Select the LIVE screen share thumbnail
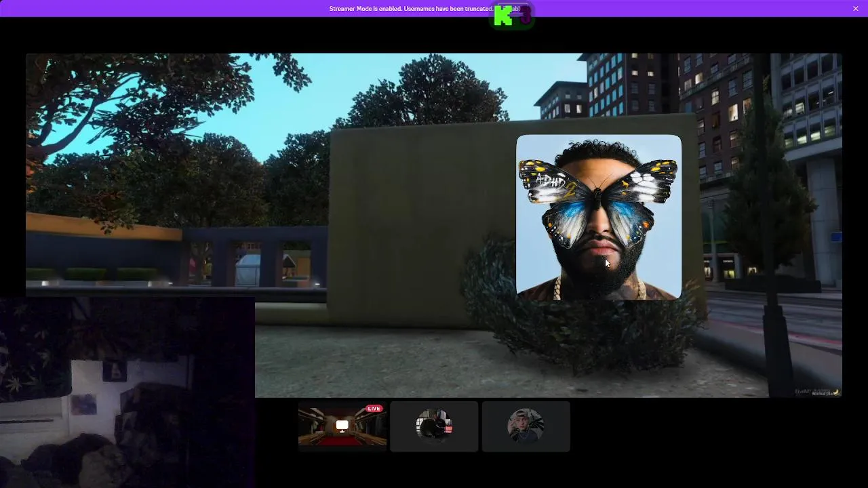Screen dimensions: 868x488 click(x=342, y=426)
